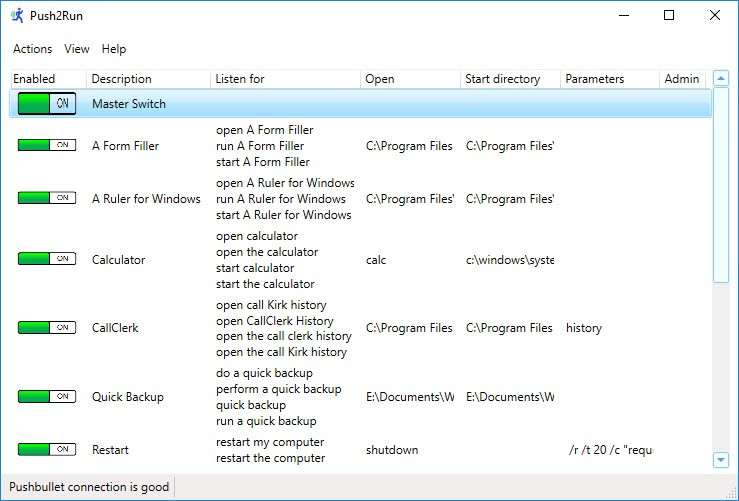Toggle the Master Switch off
Viewport: 739px width, 501px height.
pyautogui.click(x=47, y=103)
